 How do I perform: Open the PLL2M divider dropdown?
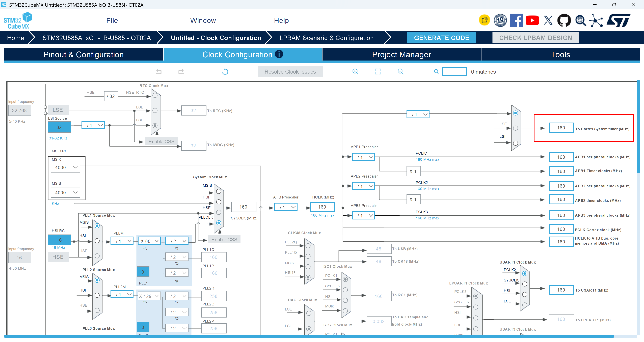(x=122, y=295)
